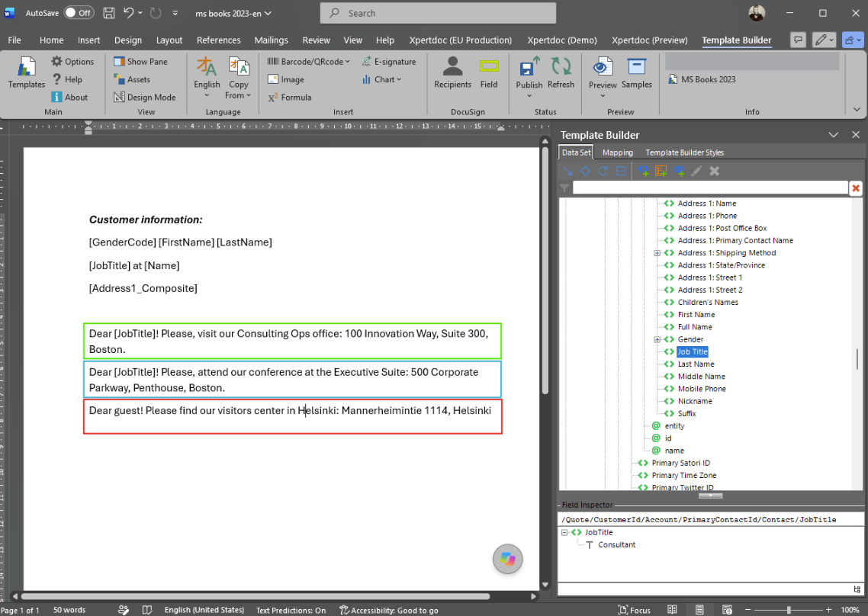Insert a Formula via the ribbon
Image resolution: width=868 pixels, height=616 pixels.
pos(290,97)
